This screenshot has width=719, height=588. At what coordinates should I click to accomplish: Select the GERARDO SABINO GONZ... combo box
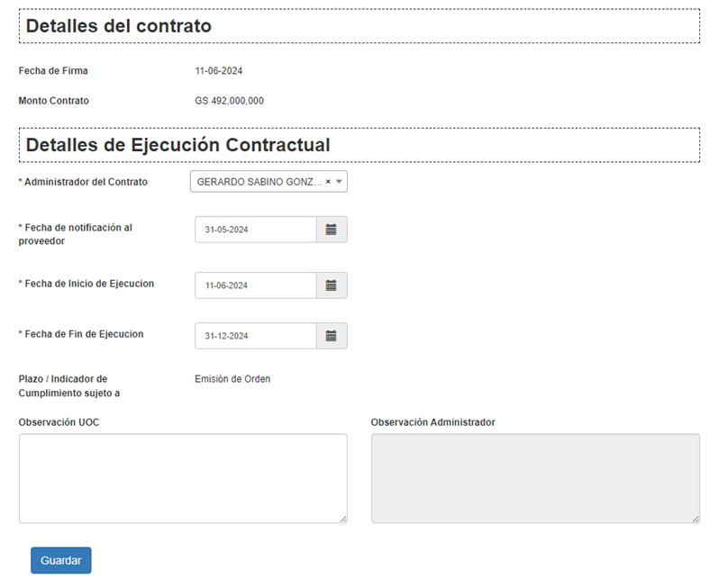coord(259,182)
